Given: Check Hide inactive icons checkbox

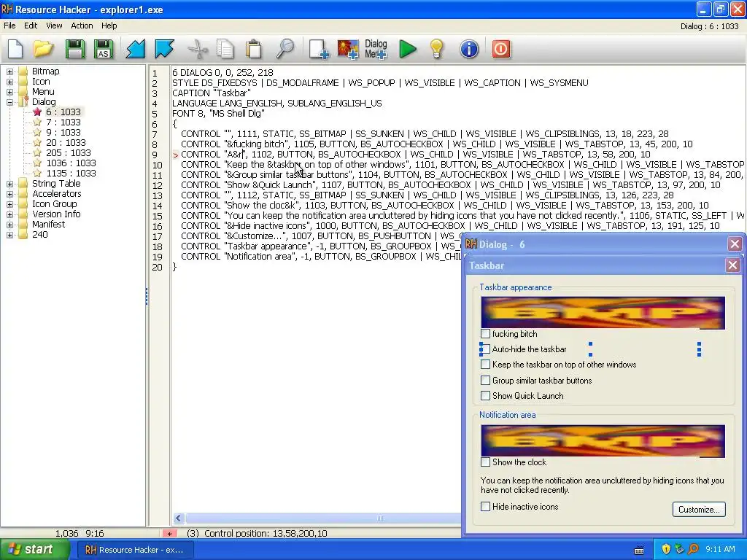Looking at the screenshot, I should 485,507.
